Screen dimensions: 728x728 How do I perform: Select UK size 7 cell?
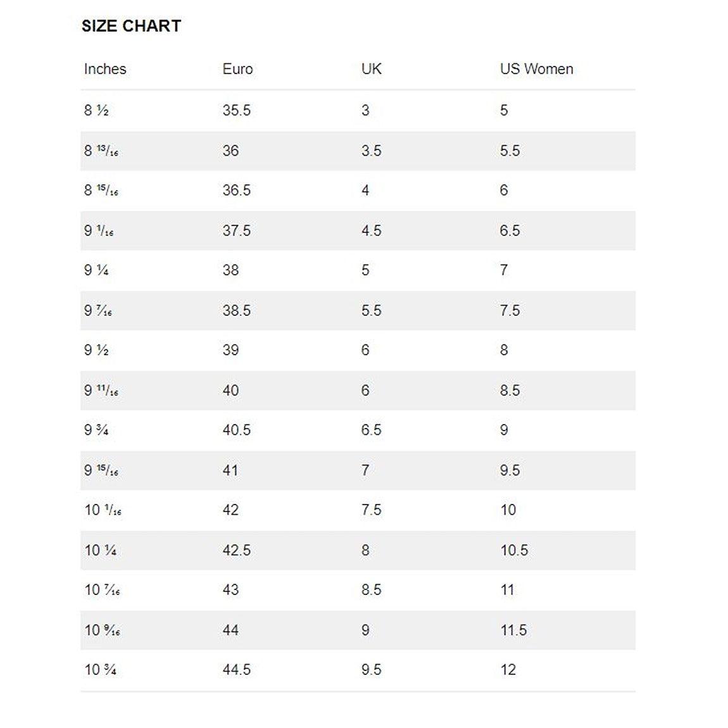tap(365, 470)
